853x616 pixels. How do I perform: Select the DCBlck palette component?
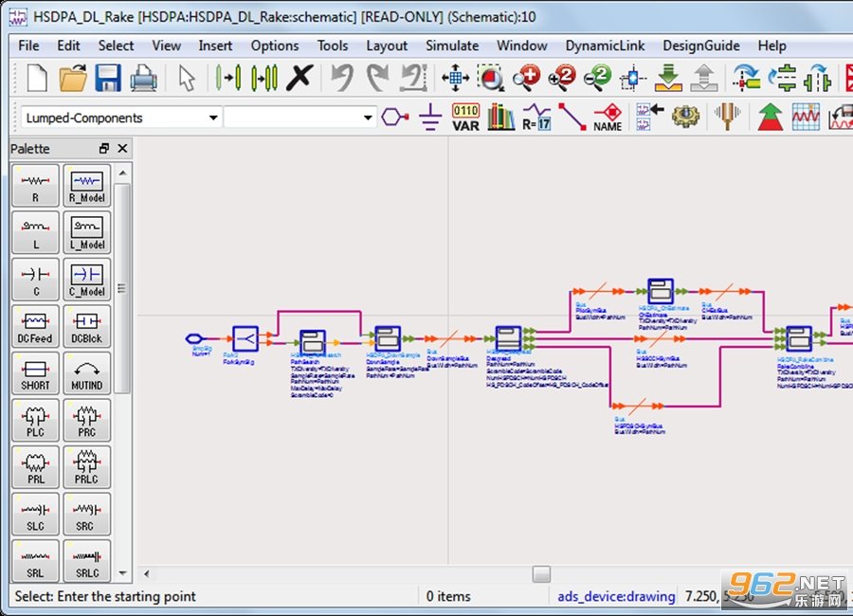tap(87, 326)
